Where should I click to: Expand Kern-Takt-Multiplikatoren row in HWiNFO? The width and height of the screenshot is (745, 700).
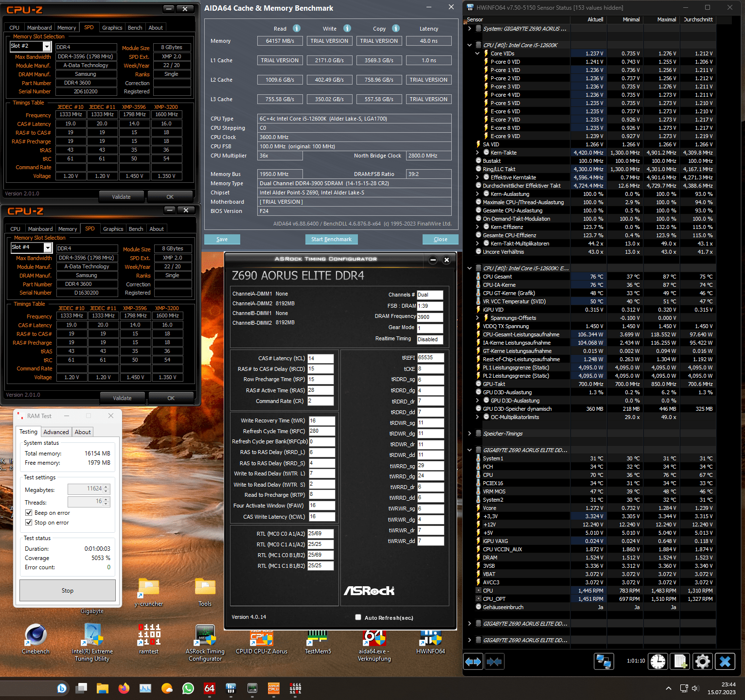pyautogui.click(x=478, y=244)
